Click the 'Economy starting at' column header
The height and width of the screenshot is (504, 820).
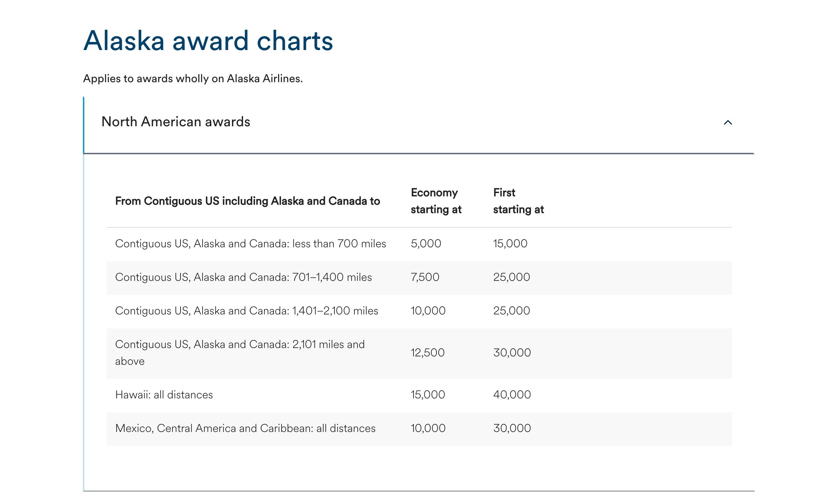[x=436, y=201]
